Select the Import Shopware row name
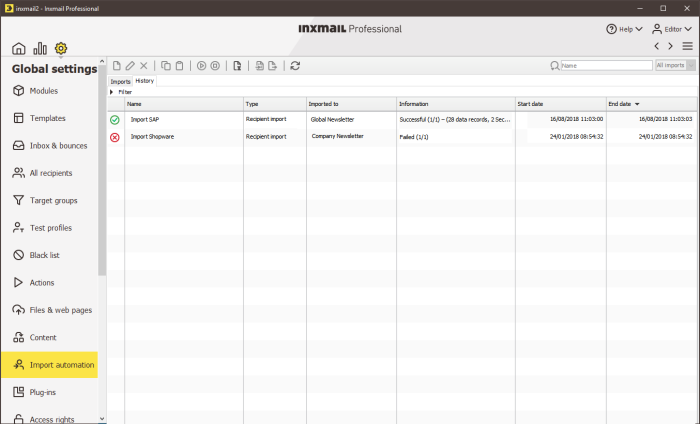700x424 pixels. click(152, 137)
